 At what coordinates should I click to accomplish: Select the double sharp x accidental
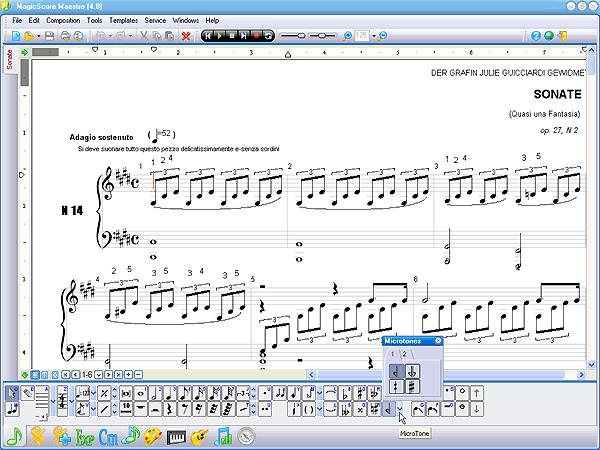(360, 409)
